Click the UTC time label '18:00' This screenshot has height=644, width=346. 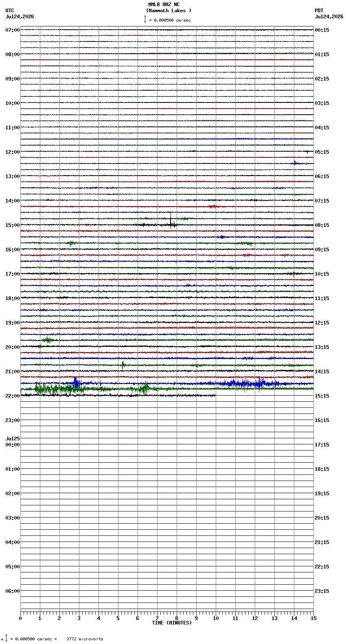point(13,298)
